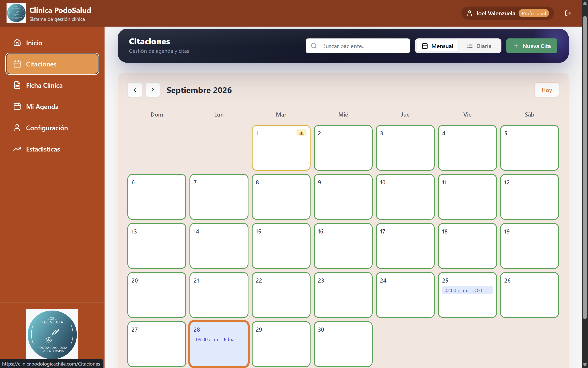Click the Nueva Cita button
The height and width of the screenshot is (368, 588).
(532, 46)
